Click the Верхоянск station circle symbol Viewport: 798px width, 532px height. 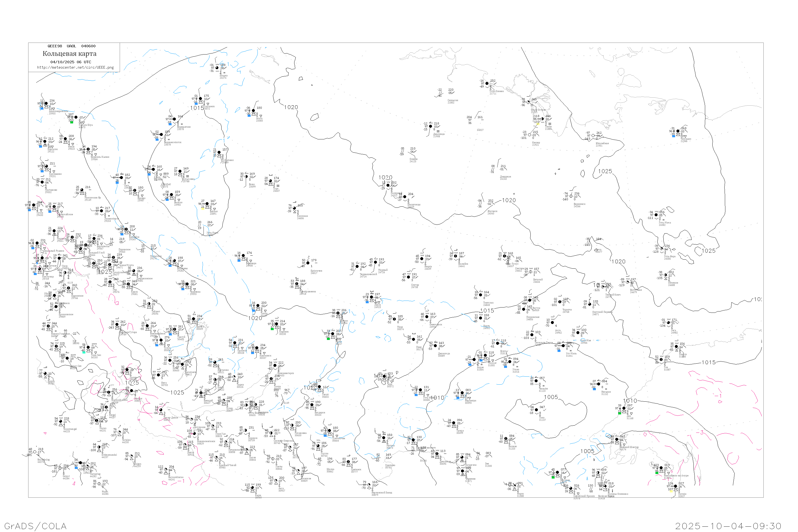571,196
